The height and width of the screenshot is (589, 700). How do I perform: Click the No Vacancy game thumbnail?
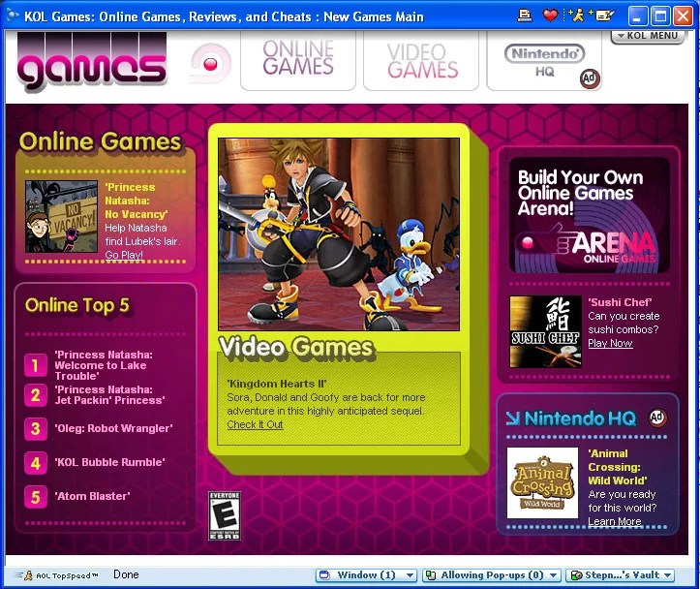(61, 217)
